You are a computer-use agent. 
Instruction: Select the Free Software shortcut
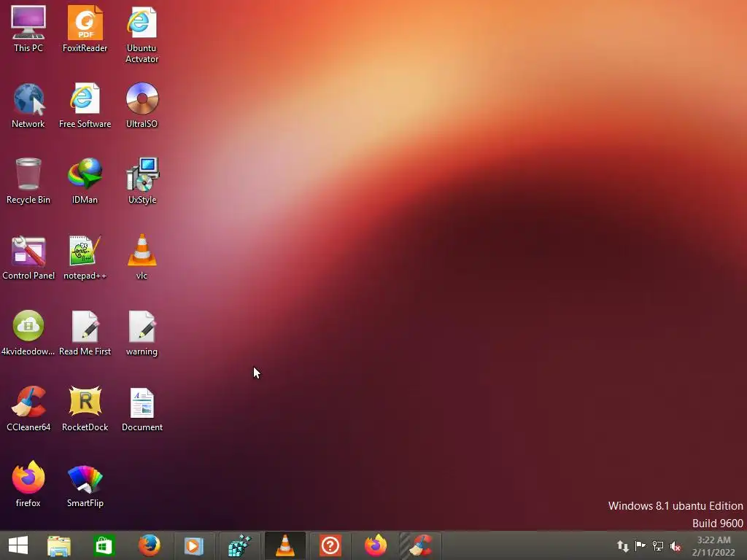coord(85,105)
